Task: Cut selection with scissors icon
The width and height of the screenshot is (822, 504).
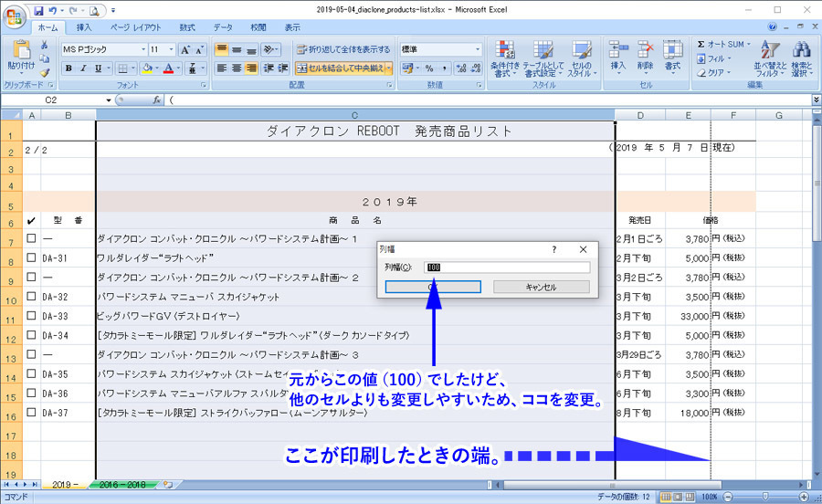Action: point(45,45)
